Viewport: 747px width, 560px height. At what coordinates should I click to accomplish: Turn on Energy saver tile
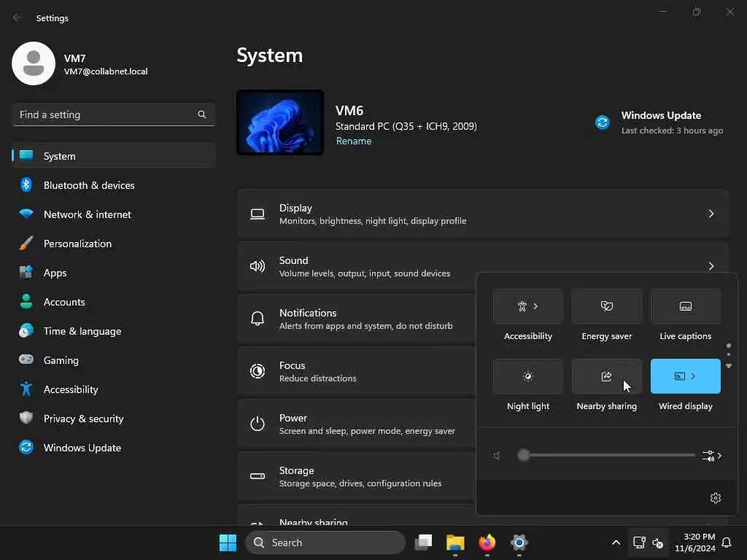(606, 306)
